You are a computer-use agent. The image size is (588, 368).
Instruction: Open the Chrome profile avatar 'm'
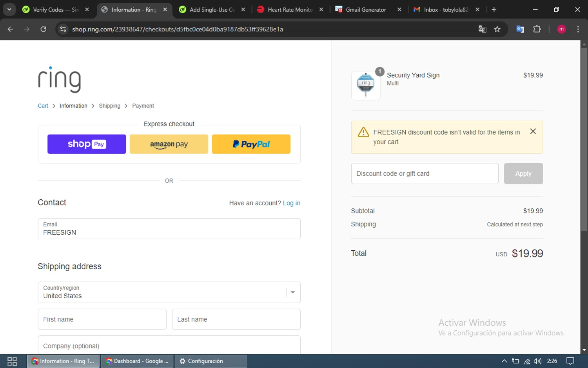[561, 29]
